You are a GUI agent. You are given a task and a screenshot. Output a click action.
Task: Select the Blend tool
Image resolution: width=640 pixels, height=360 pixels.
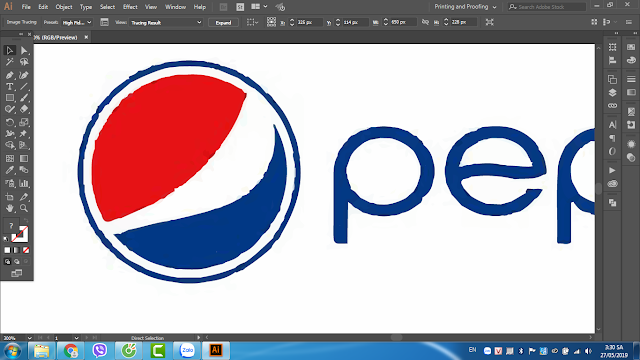pyautogui.click(x=24, y=170)
